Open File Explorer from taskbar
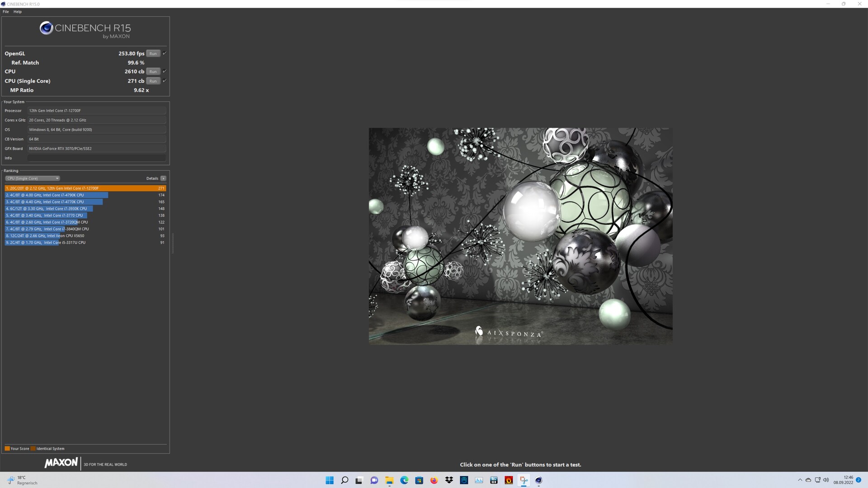This screenshot has width=868, height=488. [x=389, y=480]
